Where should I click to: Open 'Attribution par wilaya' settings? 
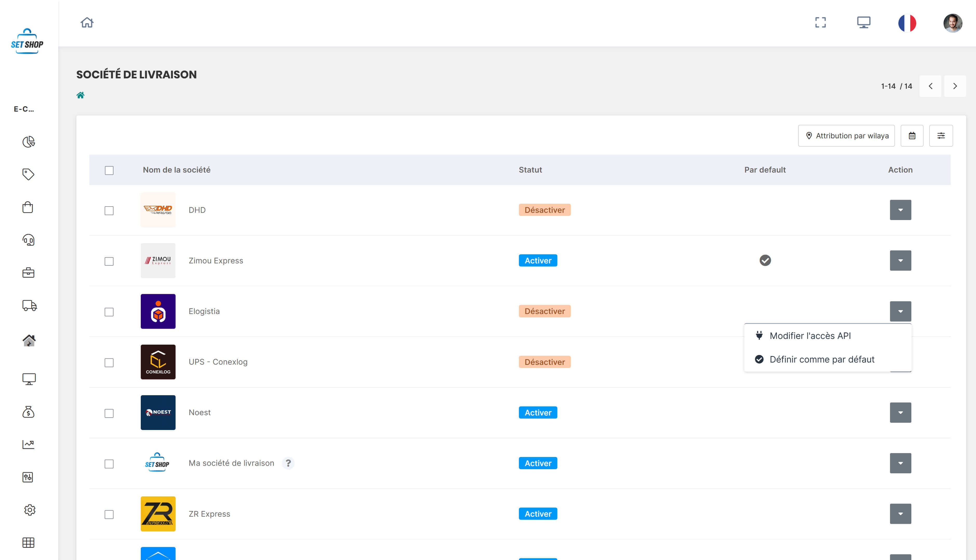click(x=846, y=135)
